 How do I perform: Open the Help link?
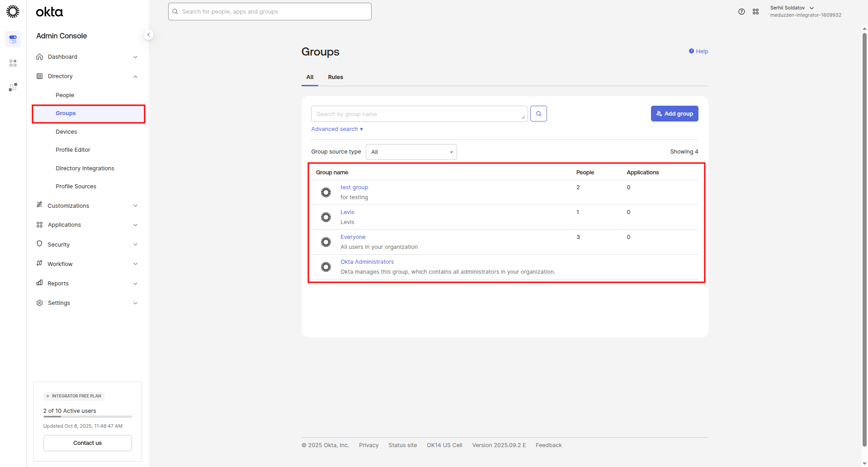[698, 51]
